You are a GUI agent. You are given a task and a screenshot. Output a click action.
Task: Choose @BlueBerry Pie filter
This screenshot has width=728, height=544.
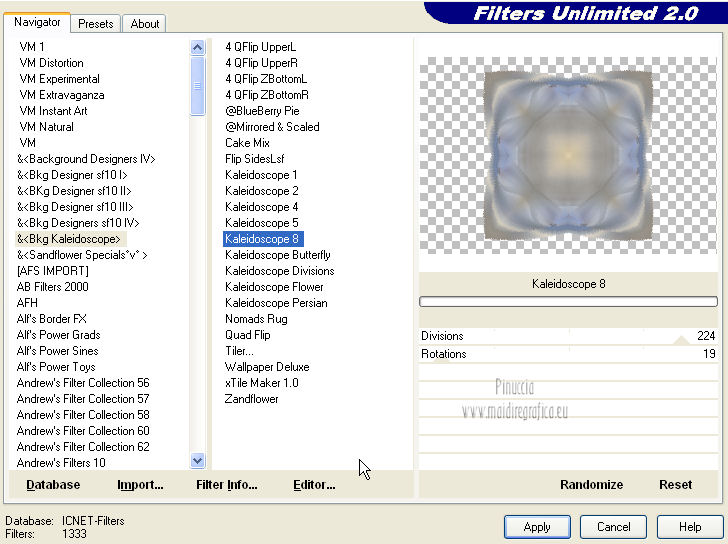262,111
